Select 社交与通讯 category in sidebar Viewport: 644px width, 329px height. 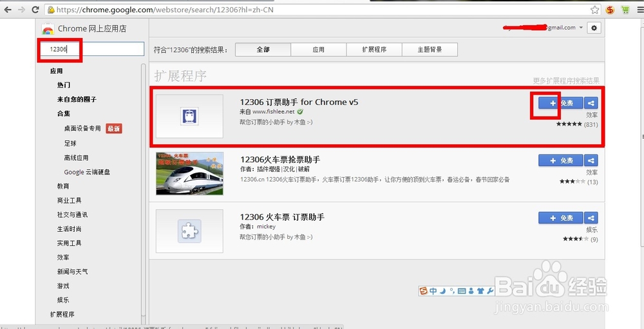[x=72, y=215]
